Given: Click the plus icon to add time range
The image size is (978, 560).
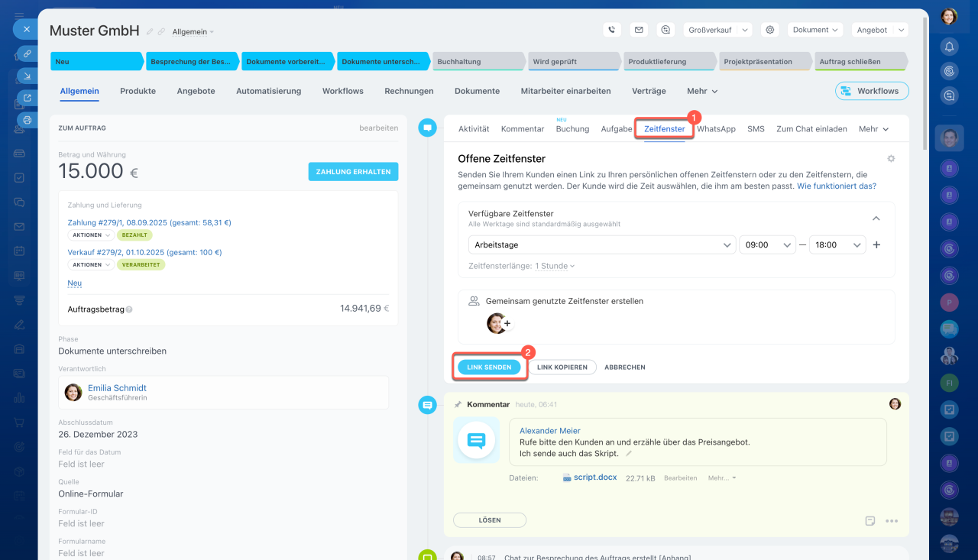Looking at the screenshot, I should coord(876,245).
